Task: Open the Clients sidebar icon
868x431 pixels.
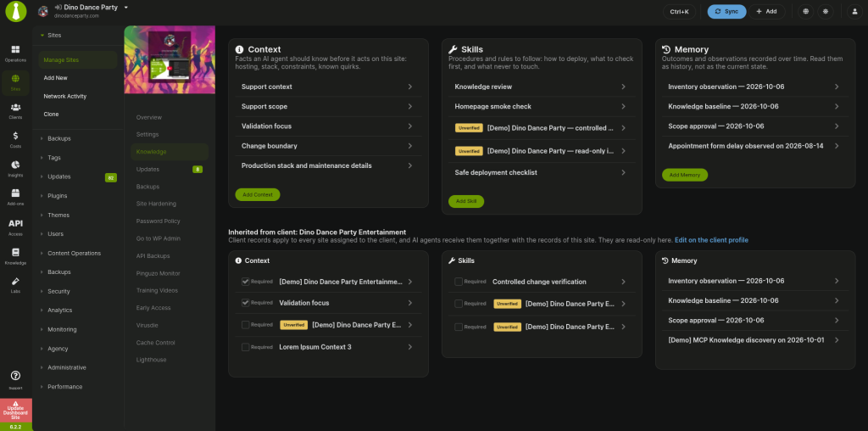Action: point(15,110)
